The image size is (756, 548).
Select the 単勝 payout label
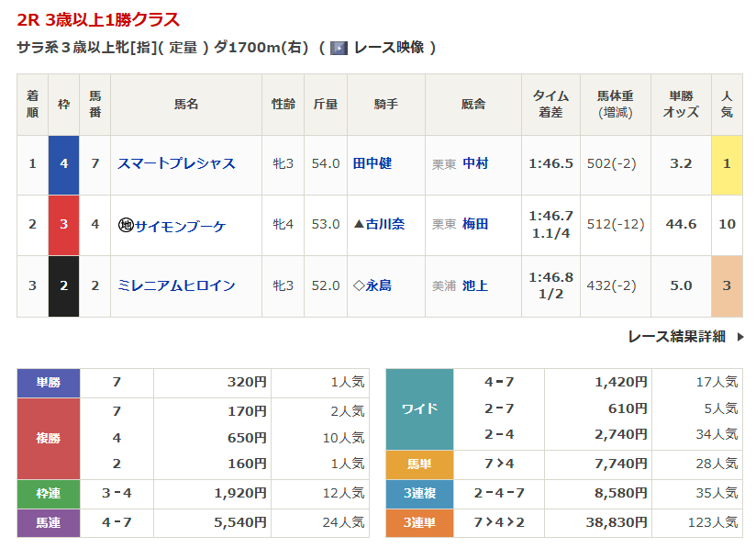click(x=49, y=383)
